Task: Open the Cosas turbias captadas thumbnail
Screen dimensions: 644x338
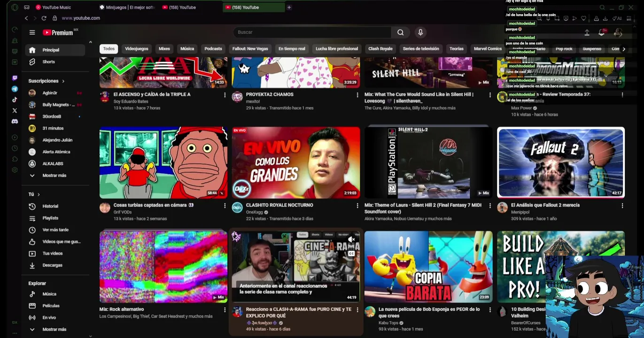Action: coord(163,162)
